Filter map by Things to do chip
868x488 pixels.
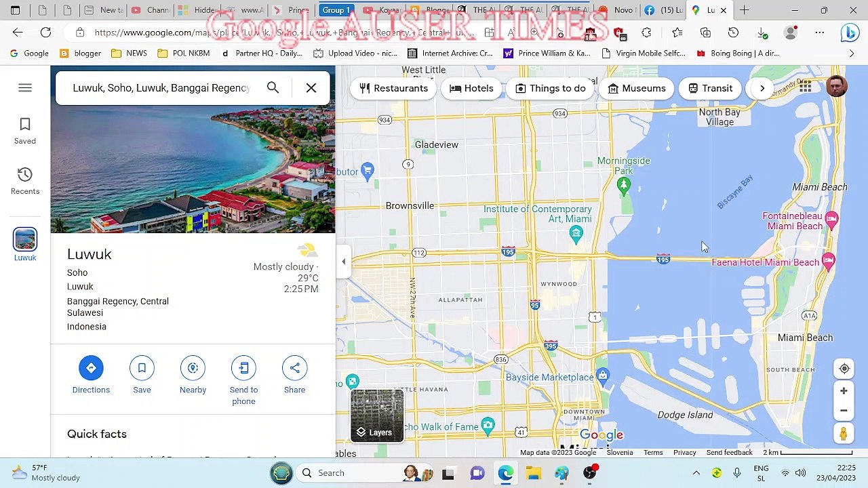tap(551, 88)
